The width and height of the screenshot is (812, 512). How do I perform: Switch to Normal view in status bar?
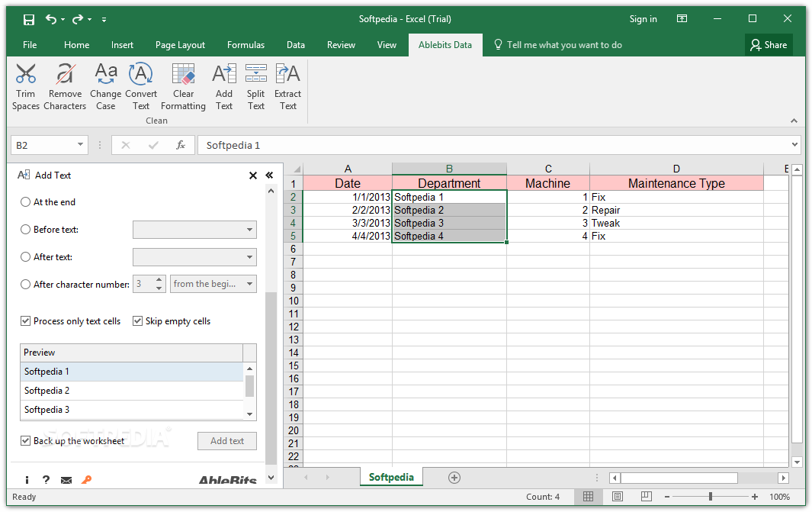point(589,497)
